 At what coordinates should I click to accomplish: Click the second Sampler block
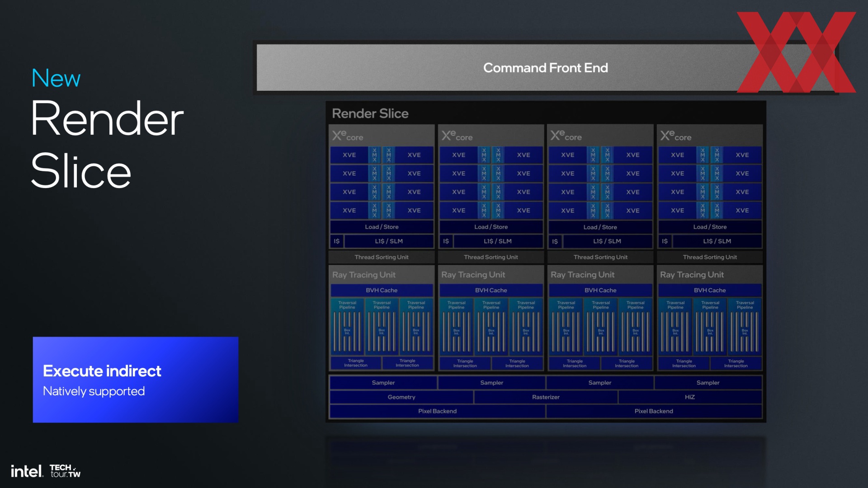tap(492, 383)
